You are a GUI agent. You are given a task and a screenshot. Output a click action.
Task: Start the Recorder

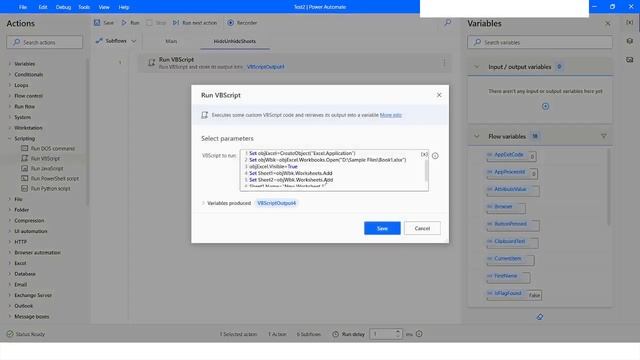point(242,23)
